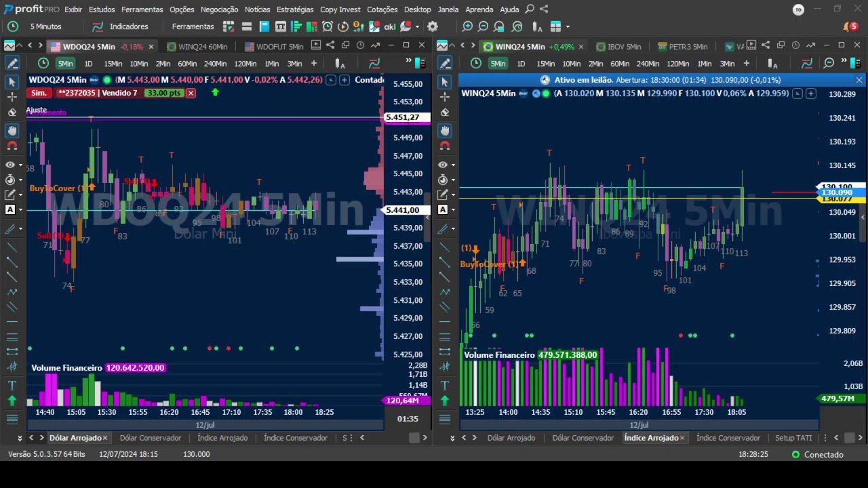Open the Estratégias menu

coord(295,9)
